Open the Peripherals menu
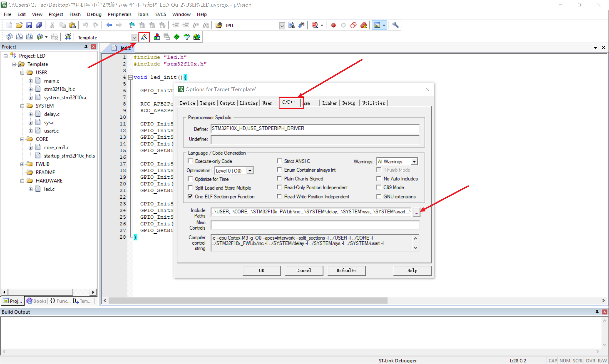 pos(119,14)
